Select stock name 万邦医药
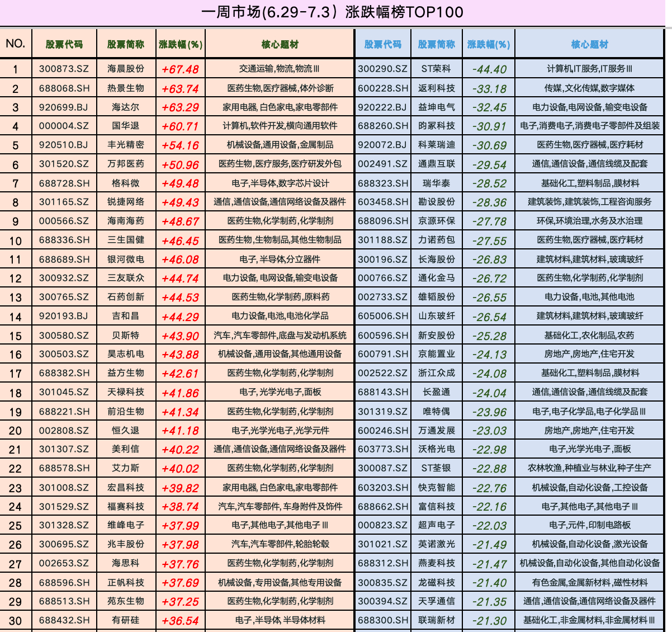The width and height of the screenshot is (672, 632). [126, 164]
